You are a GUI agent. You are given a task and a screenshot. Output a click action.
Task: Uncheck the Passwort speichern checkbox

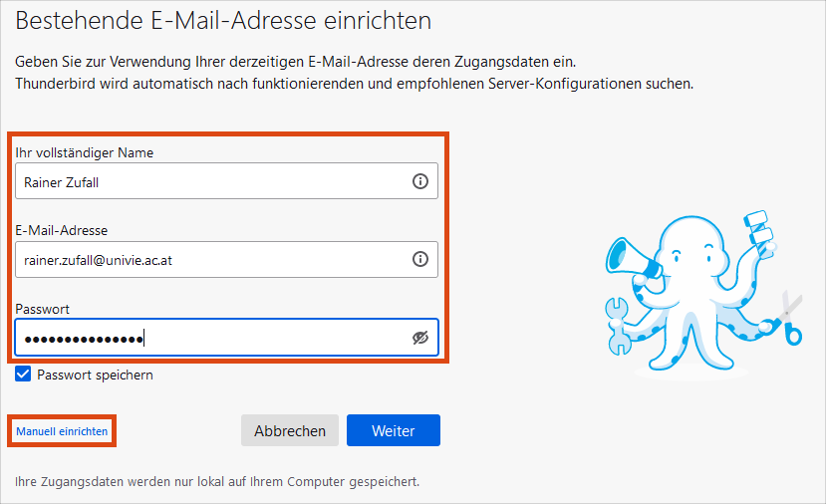click(23, 375)
